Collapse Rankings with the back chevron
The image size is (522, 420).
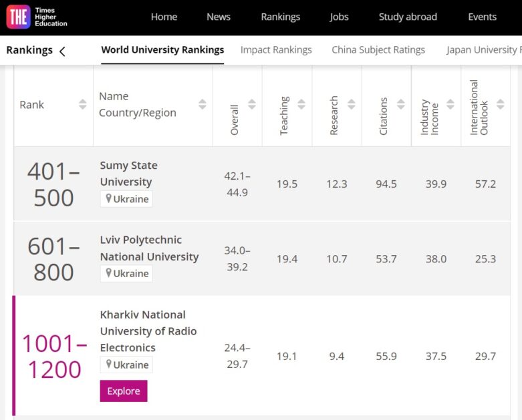tap(62, 51)
